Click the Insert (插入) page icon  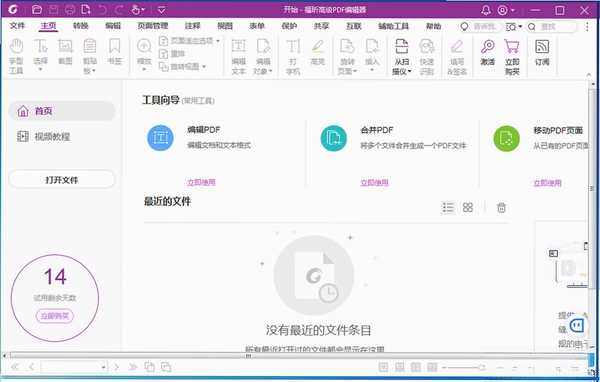pyautogui.click(x=372, y=46)
